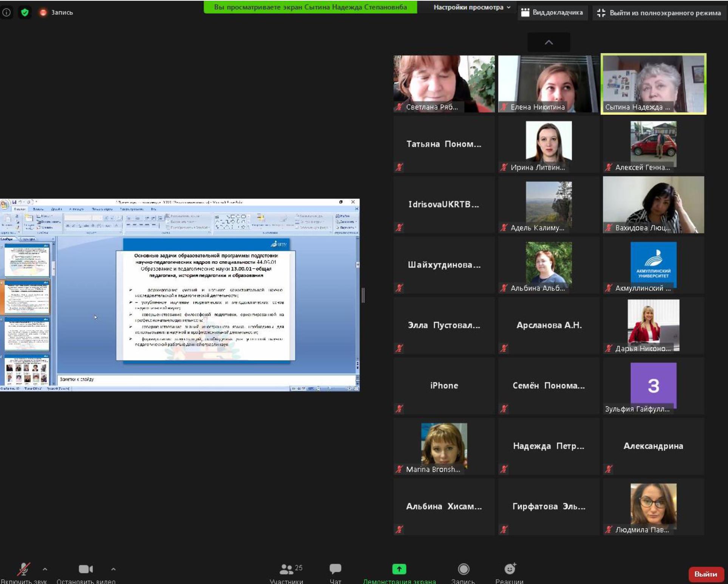Click the shared screen banner notification
The image size is (728, 584).
pos(310,7)
